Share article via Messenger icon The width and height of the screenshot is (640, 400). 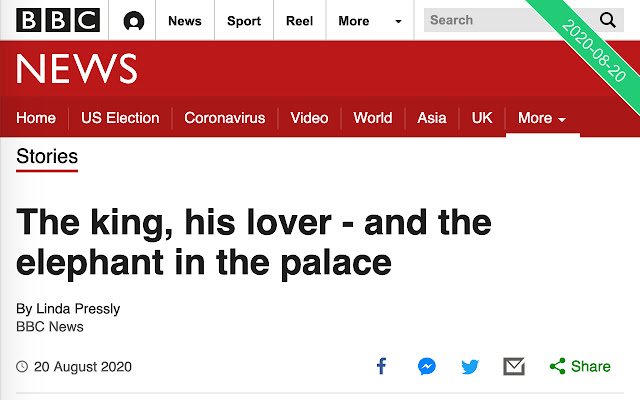click(426, 366)
